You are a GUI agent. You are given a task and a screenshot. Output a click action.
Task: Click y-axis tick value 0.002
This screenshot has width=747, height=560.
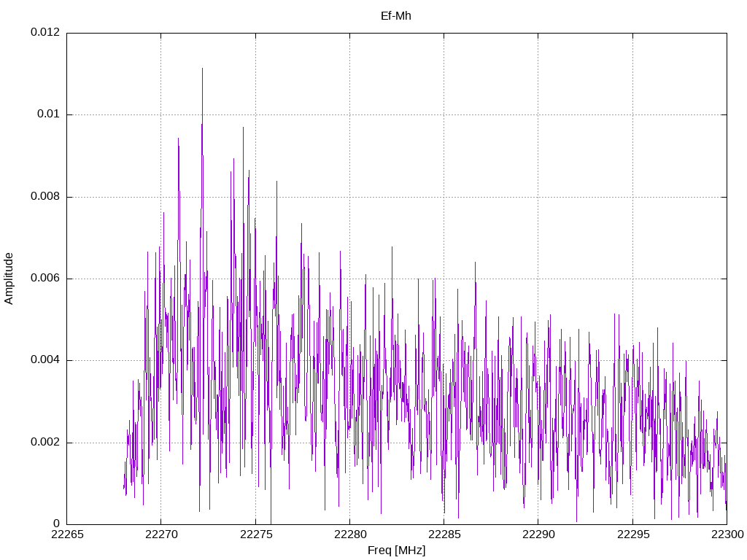point(46,443)
